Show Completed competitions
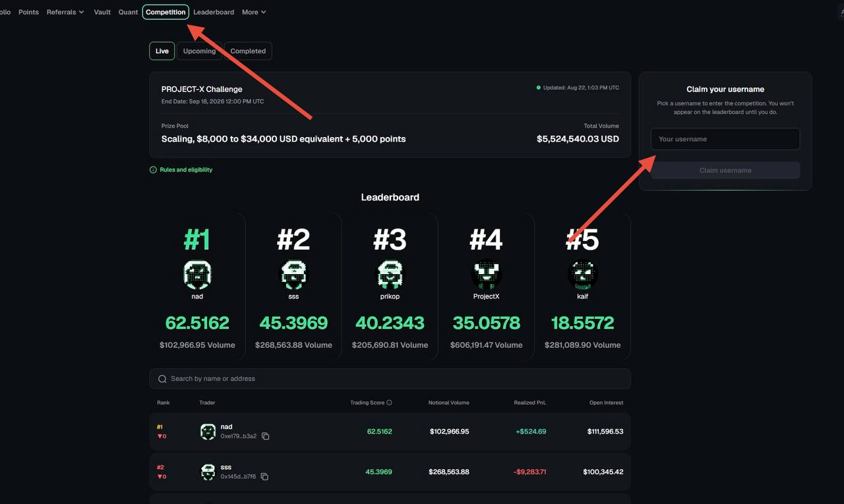 click(x=248, y=51)
